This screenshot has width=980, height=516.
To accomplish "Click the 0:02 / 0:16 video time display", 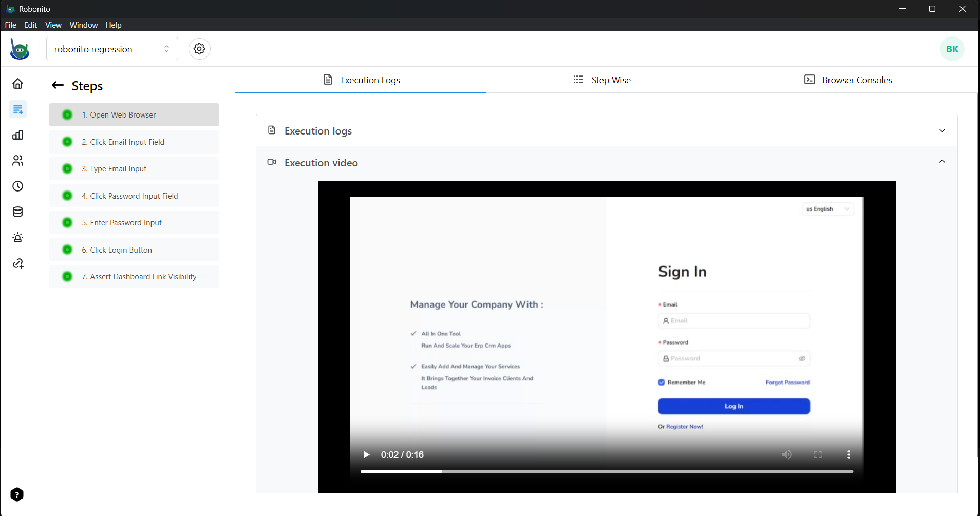I will click(x=402, y=455).
